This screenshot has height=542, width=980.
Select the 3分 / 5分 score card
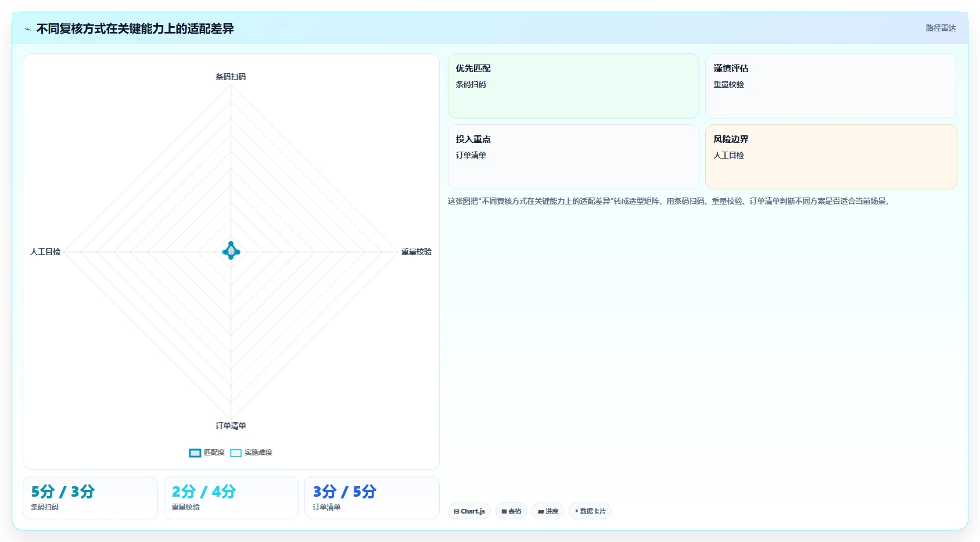pos(372,497)
